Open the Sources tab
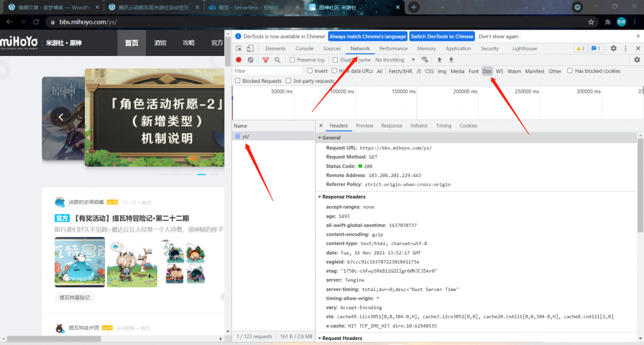The height and width of the screenshot is (345, 644). coord(332,48)
